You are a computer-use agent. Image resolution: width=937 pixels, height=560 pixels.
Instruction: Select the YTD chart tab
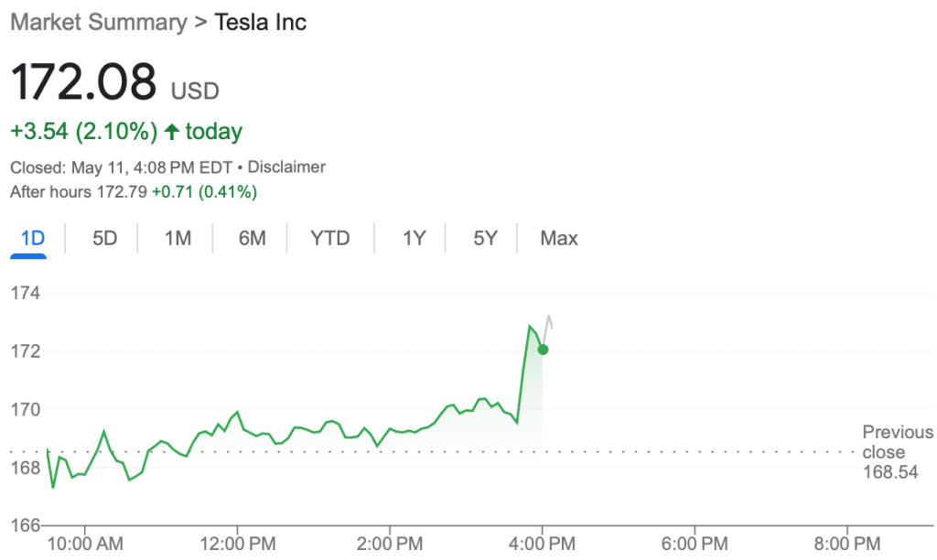[x=329, y=239]
